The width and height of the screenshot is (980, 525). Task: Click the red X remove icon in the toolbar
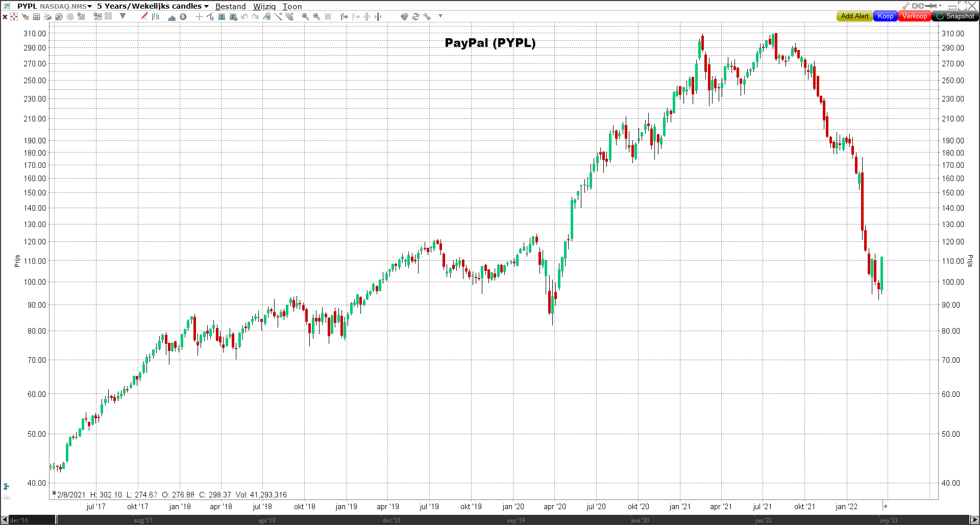tap(5, 16)
